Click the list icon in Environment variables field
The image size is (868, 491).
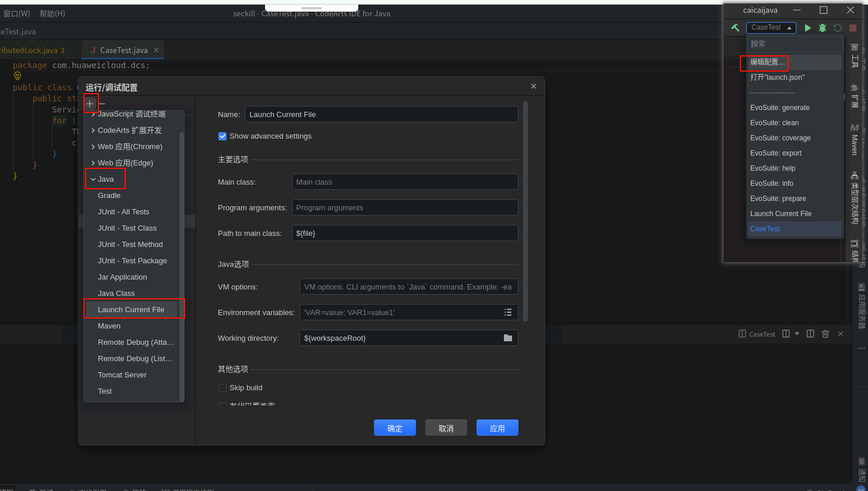click(x=508, y=312)
